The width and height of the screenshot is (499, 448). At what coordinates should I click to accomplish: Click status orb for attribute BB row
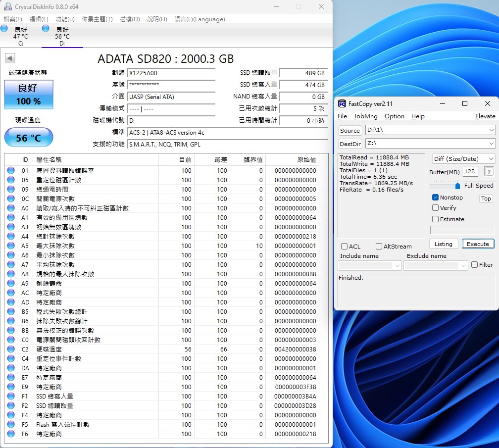pos(11,330)
